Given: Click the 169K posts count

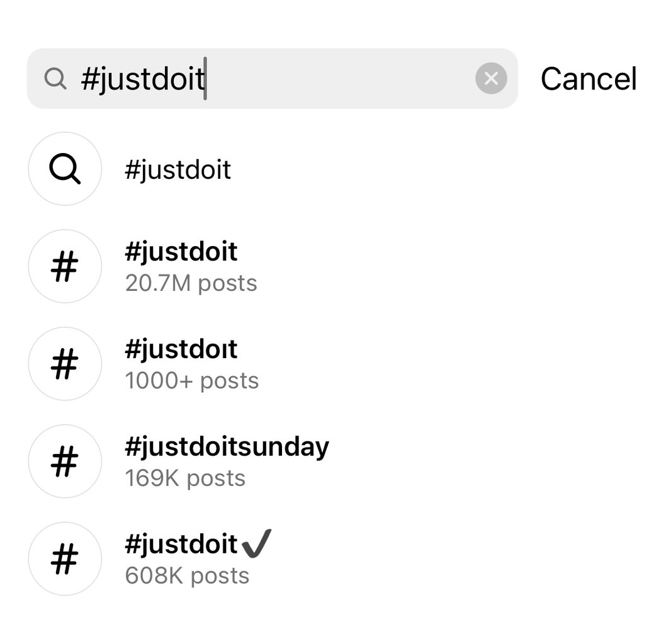Looking at the screenshot, I should (185, 478).
